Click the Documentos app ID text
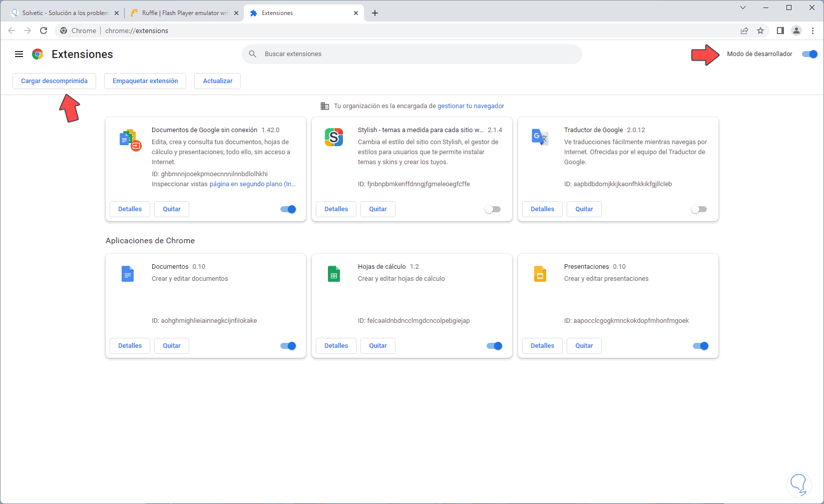This screenshot has width=824, height=504. [204, 321]
